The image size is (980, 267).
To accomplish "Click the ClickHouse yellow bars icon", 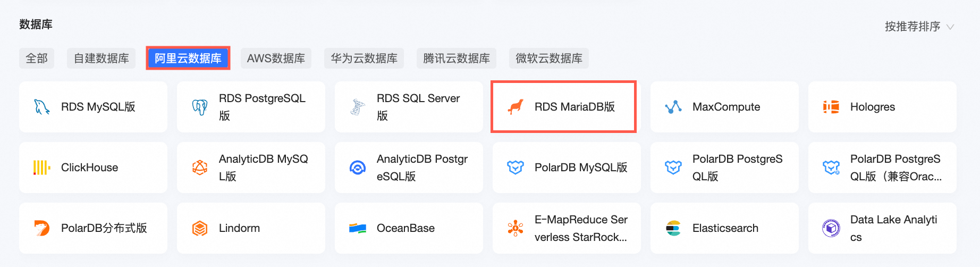I will (42, 168).
